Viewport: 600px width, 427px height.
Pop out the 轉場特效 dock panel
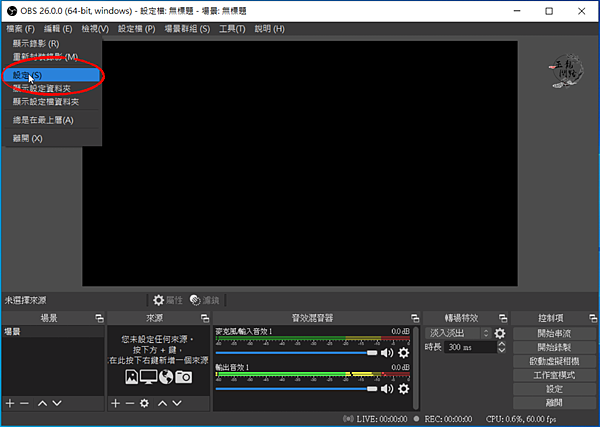click(x=503, y=318)
